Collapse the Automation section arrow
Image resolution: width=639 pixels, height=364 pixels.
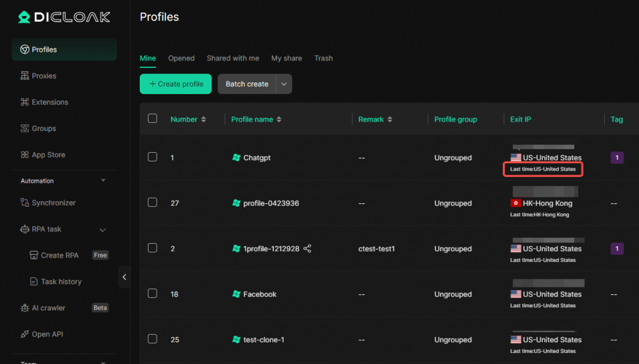103,180
